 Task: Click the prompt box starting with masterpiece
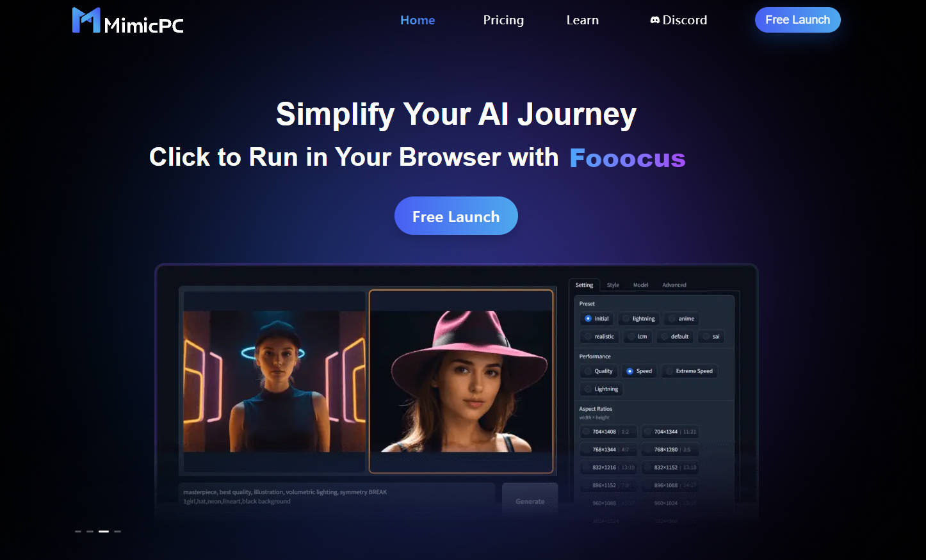pyautogui.click(x=337, y=497)
